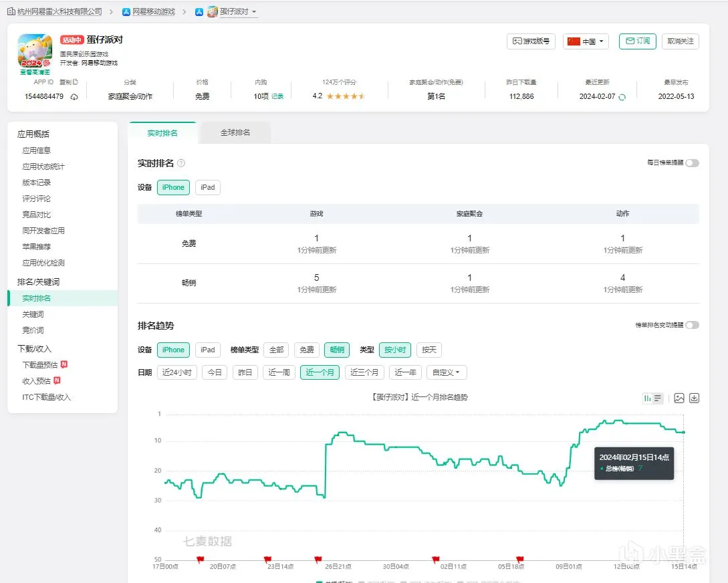Open the 记录 link next to 内购
Viewport: 728px width, 583px height.
tap(277, 96)
